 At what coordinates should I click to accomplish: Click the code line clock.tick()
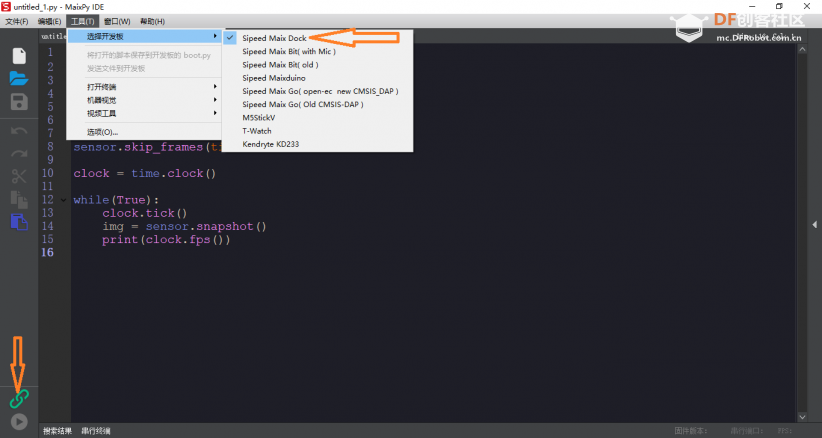pos(145,213)
